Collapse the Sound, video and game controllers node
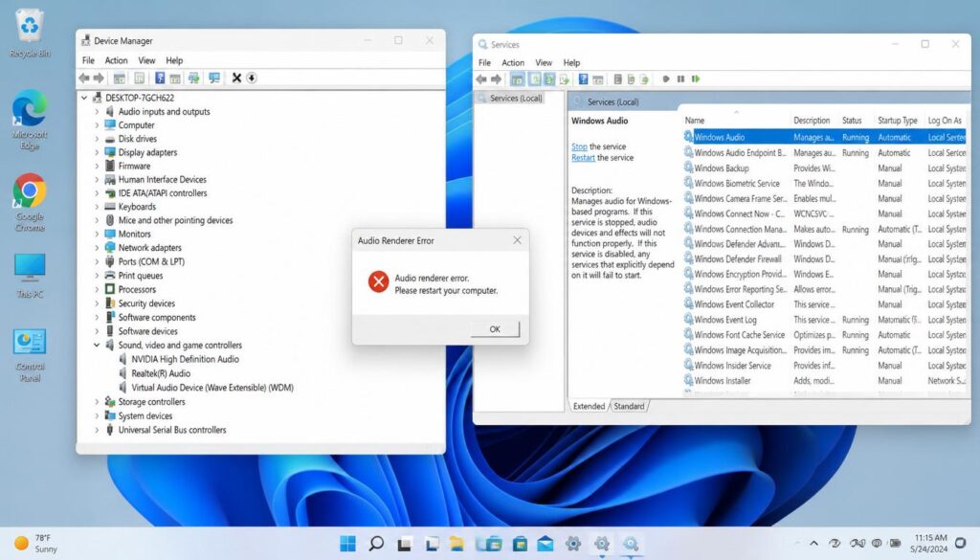This screenshot has height=560, width=980. tap(97, 345)
